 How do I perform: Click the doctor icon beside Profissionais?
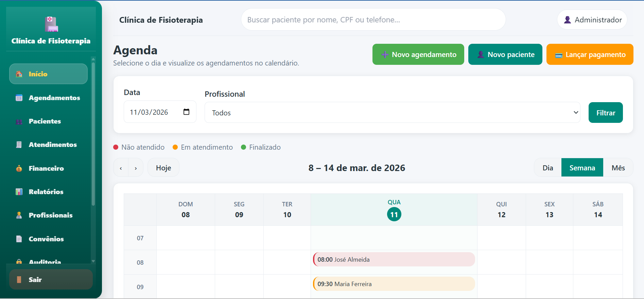click(x=19, y=215)
